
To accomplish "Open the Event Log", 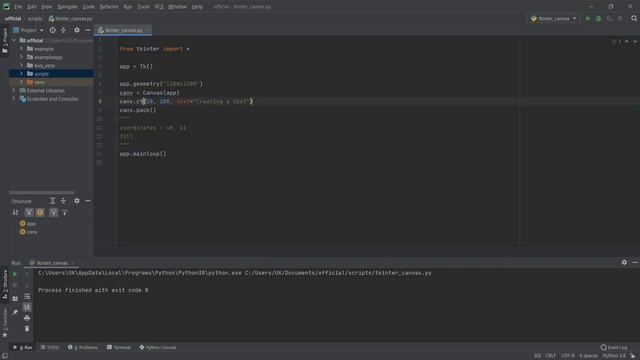I will 613,347.
